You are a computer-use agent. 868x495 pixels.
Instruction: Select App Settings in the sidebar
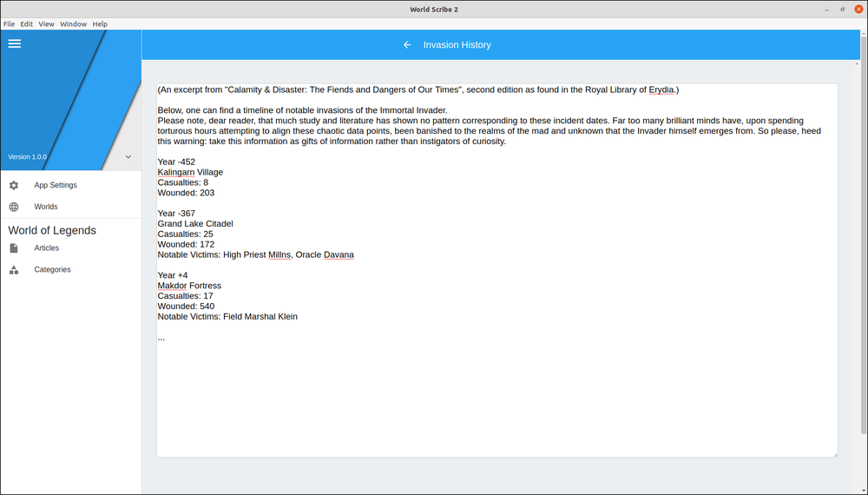coord(71,186)
